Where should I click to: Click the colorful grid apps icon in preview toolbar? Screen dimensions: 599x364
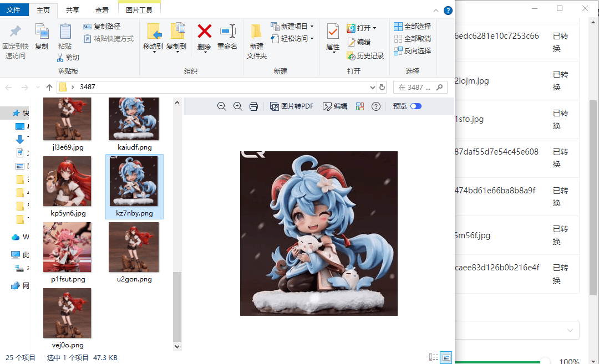click(x=360, y=106)
